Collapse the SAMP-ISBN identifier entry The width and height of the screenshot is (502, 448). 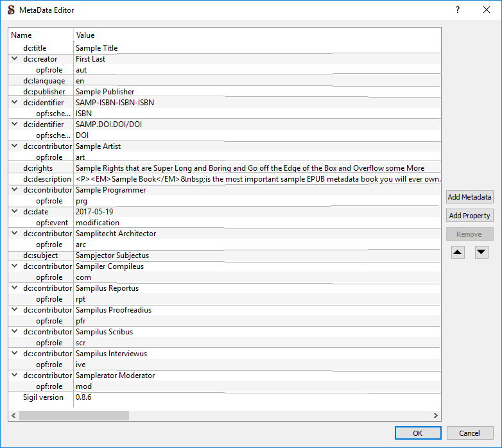(x=14, y=103)
